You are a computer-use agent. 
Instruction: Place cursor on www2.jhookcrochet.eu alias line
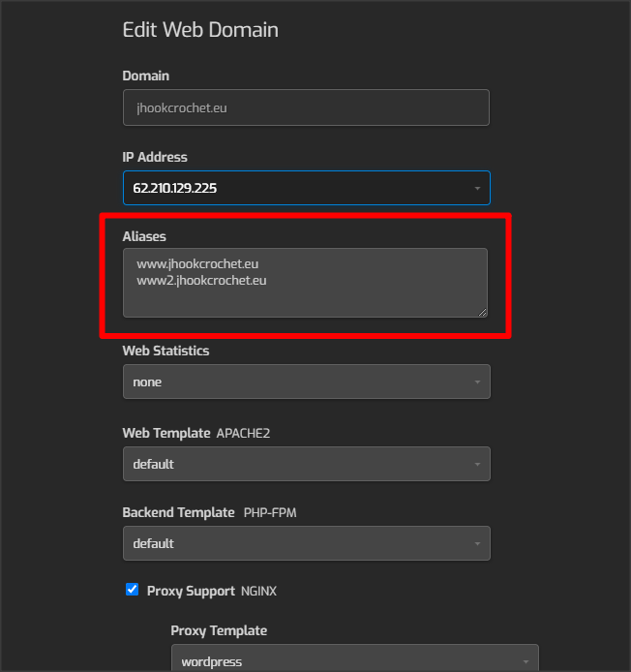tap(201, 280)
